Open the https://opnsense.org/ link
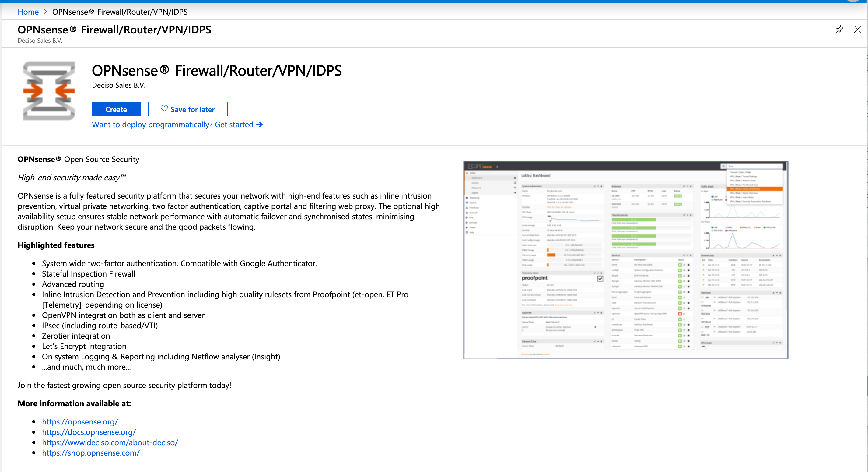The image size is (868, 472). [x=80, y=422]
